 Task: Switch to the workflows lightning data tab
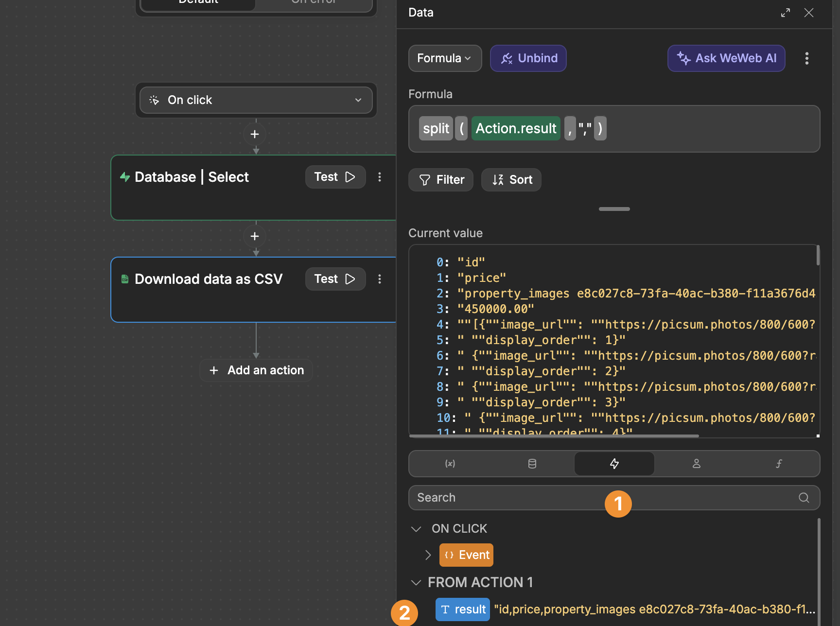pyautogui.click(x=614, y=464)
